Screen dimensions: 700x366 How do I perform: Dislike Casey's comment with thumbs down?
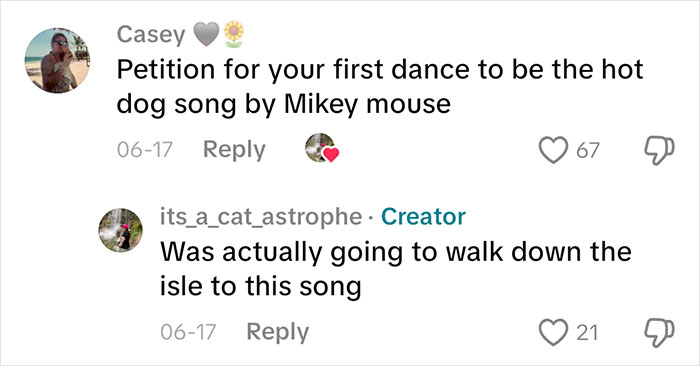coord(659,150)
